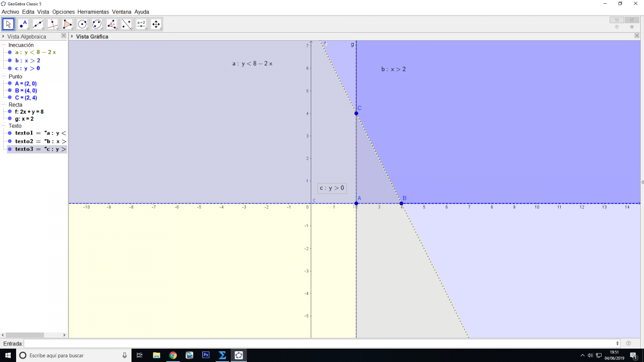Open the Opciones menu
This screenshot has height=362, width=644.
(63, 12)
